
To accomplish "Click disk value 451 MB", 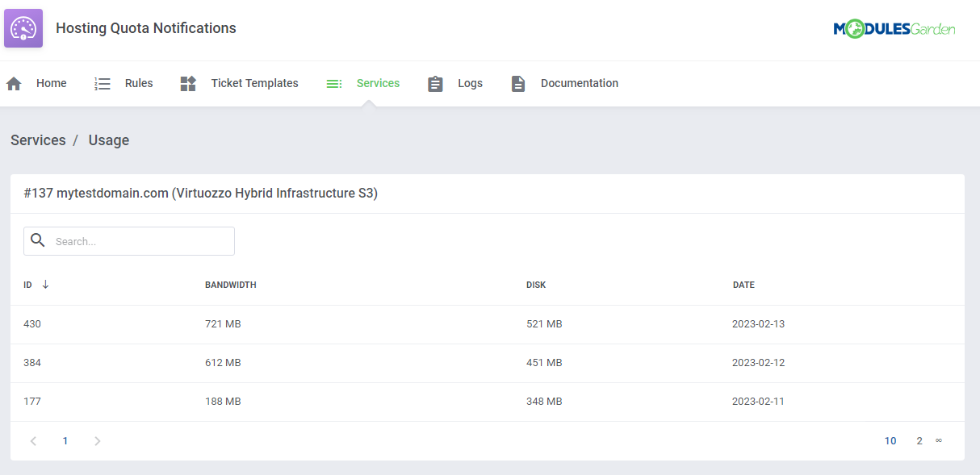I will pyautogui.click(x=544, y=363).
